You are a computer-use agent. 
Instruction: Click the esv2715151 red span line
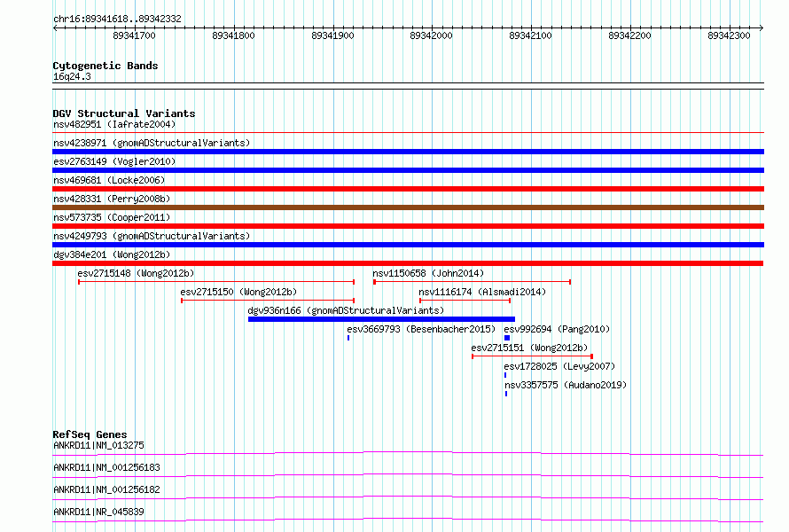pos(533,356)
